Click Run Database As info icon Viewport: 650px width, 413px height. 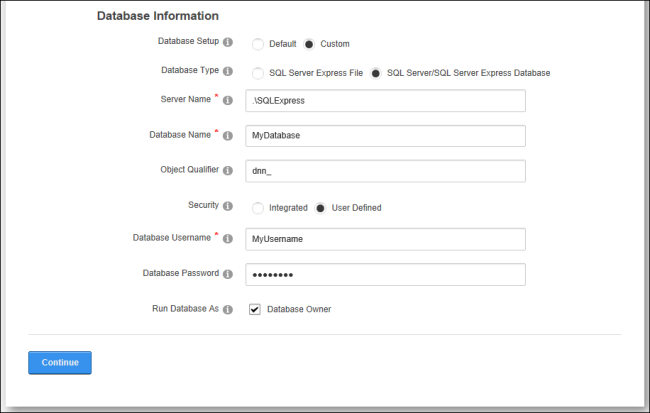coord(228,309)
